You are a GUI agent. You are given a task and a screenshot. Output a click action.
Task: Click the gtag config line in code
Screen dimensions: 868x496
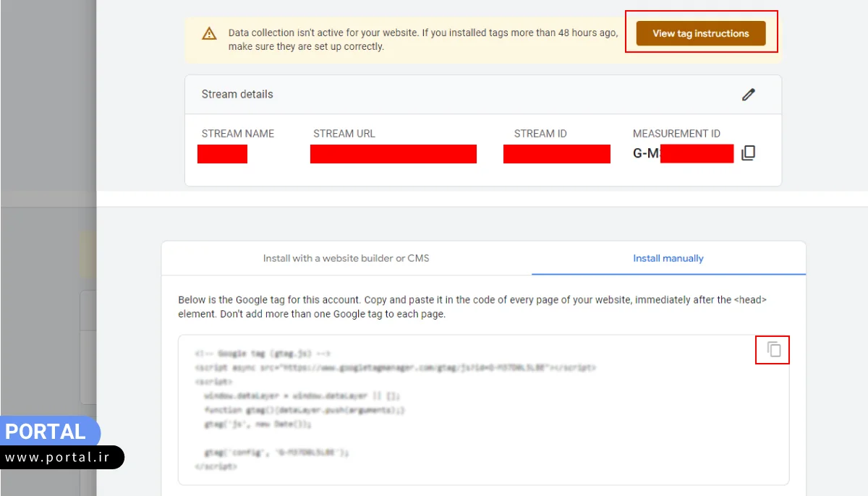pos(276,453)
